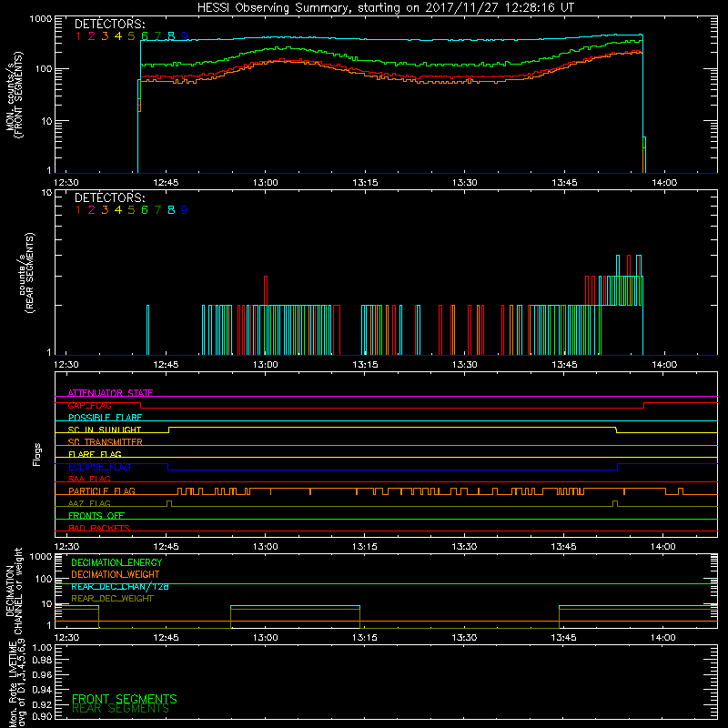Select the SAA_FLAG label
This screenshot has height=728, width=728.
[x=89, y=479]
